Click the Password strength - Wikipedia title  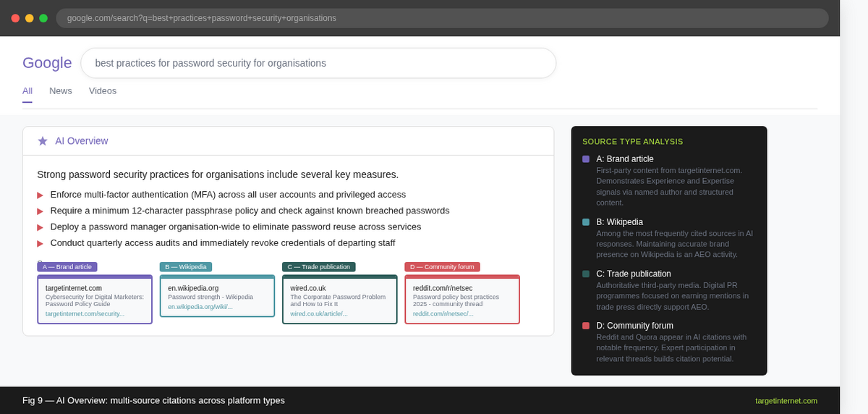[x=210, y=297]
